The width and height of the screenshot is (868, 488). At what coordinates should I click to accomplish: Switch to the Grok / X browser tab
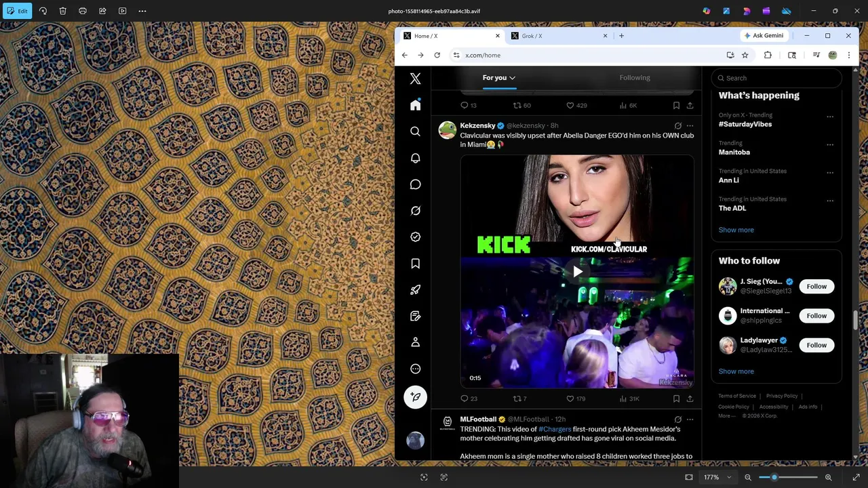point(560,36)
